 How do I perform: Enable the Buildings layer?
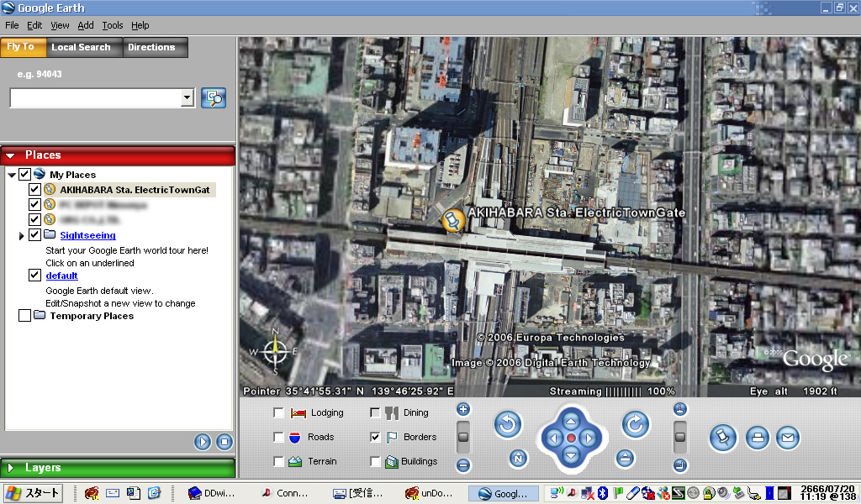(x=375, y=461)
